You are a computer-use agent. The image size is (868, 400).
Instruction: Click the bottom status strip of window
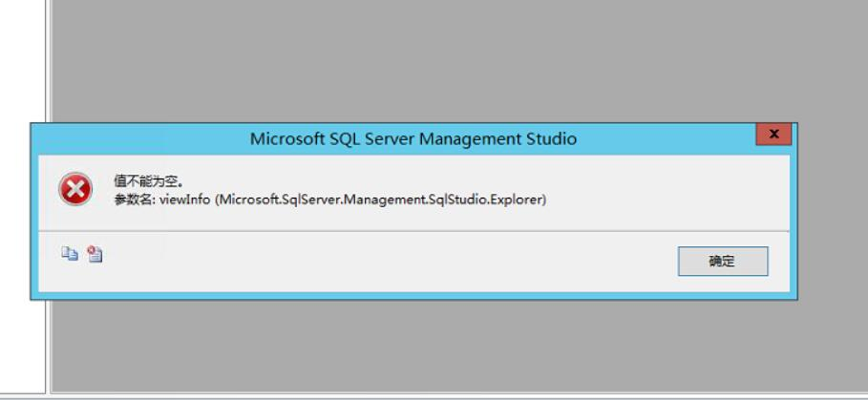click(434, 397)
